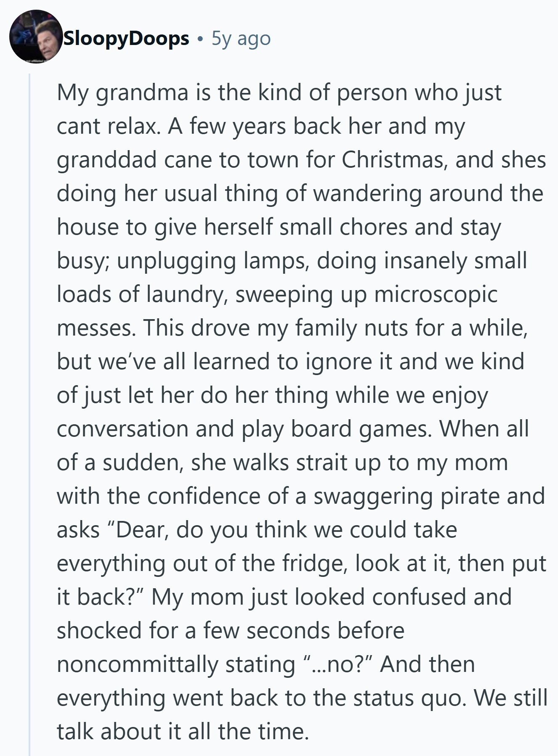The image size is (558, 756).
Task: Click the word 'Christmas' in the comment
Action: pos(394,159)
